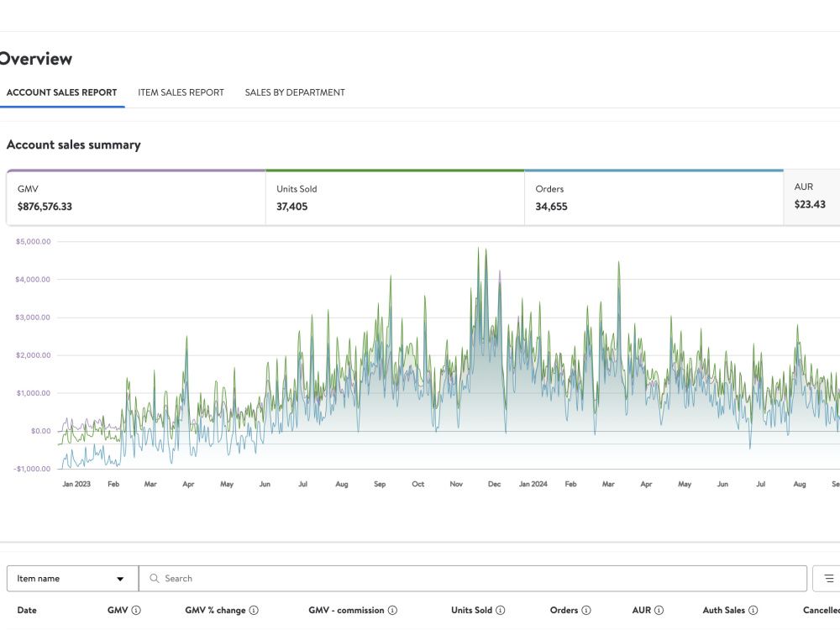This screenshot has height=630, width=840.
Task: Sort by the Date column header
Action: pos(27,610)
